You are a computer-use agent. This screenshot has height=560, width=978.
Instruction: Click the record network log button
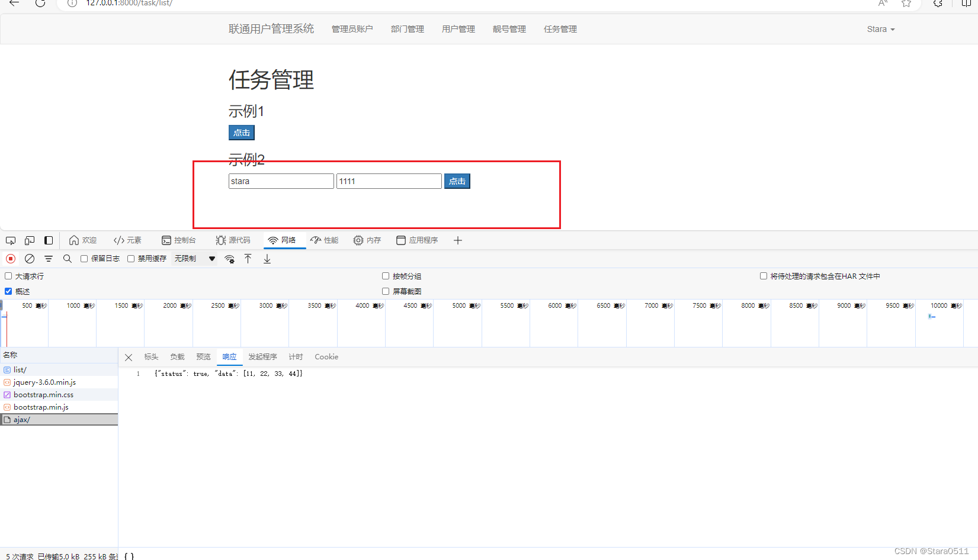pyautogui.click(x=11, y=259)
